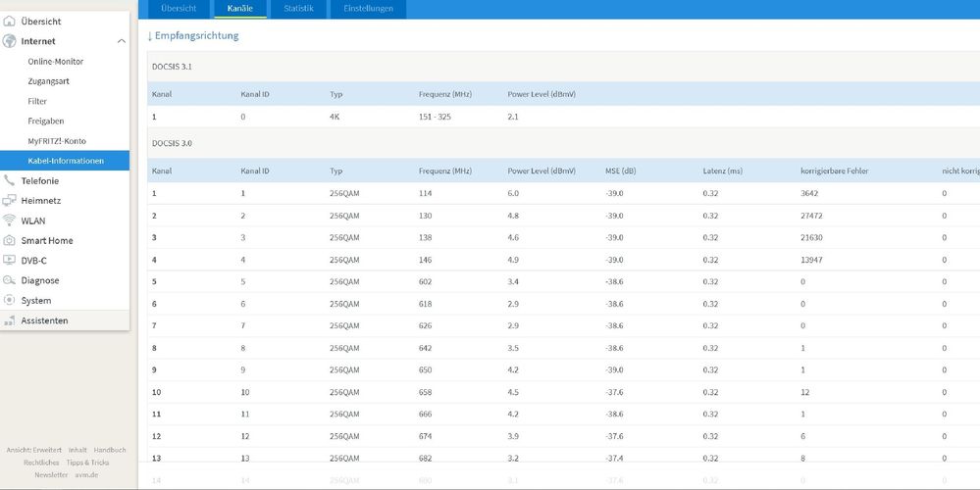The image size is (980, 490).
Task: Click the globe icon next to Internet
Action: click(x=10, y=41)
